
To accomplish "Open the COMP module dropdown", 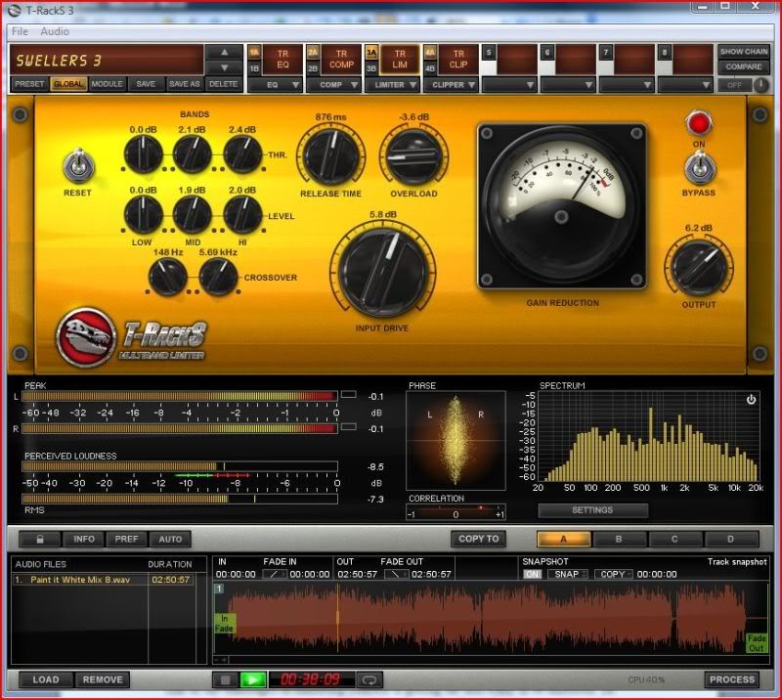I will point(333,85).
